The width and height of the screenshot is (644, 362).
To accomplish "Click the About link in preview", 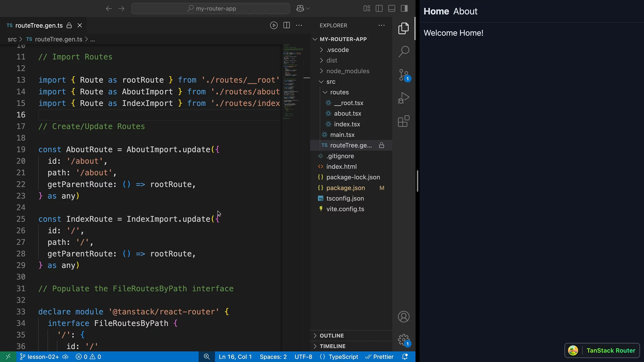I will (465, 11).
